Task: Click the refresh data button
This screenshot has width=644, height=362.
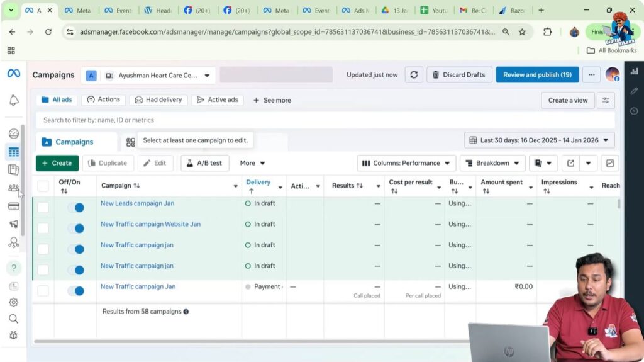Action: (414, 75)
